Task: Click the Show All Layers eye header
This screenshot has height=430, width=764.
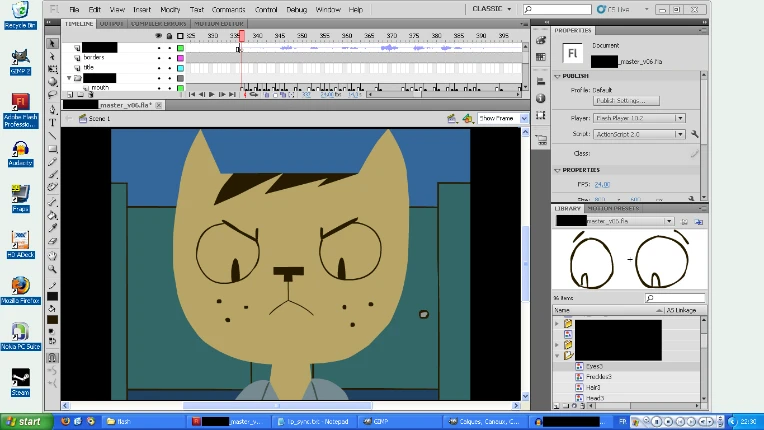Action: (x=158, y=36)
